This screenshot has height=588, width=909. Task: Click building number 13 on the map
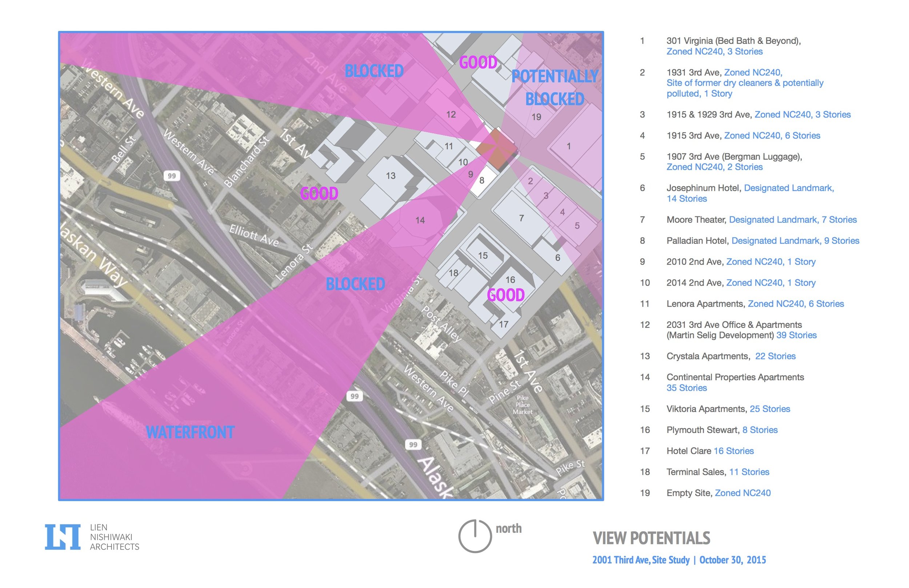point(391,176)
